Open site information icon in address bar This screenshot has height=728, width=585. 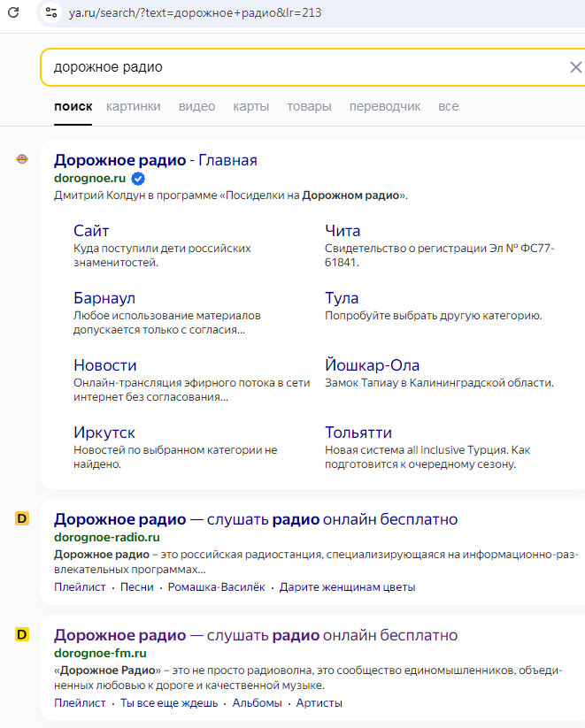(51, 13)
